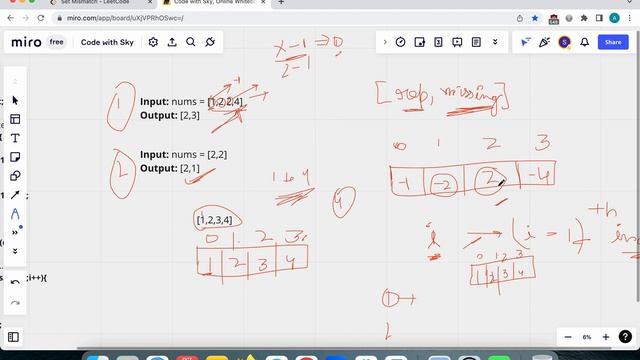Open more tools double chevron

(x=15, y=233)
